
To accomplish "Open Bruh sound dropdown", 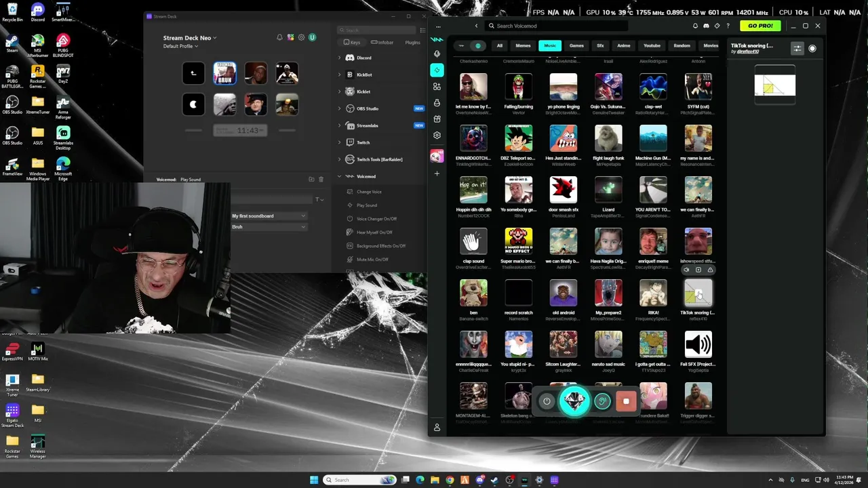I will (269, 227).
